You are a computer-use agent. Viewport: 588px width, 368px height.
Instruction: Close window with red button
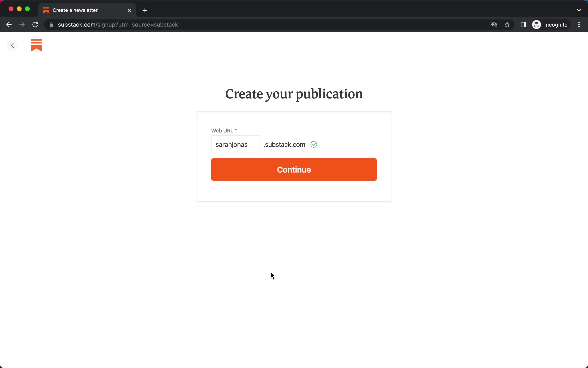[x=11, y=9]
